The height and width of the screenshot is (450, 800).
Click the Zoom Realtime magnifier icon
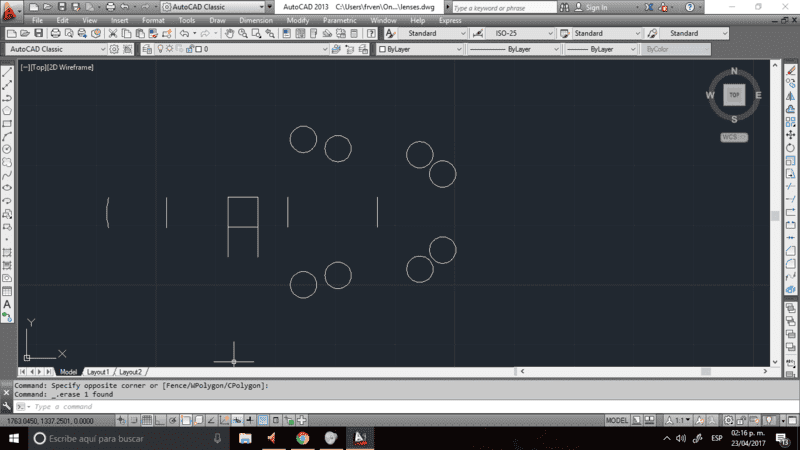(x=243, y=34)
